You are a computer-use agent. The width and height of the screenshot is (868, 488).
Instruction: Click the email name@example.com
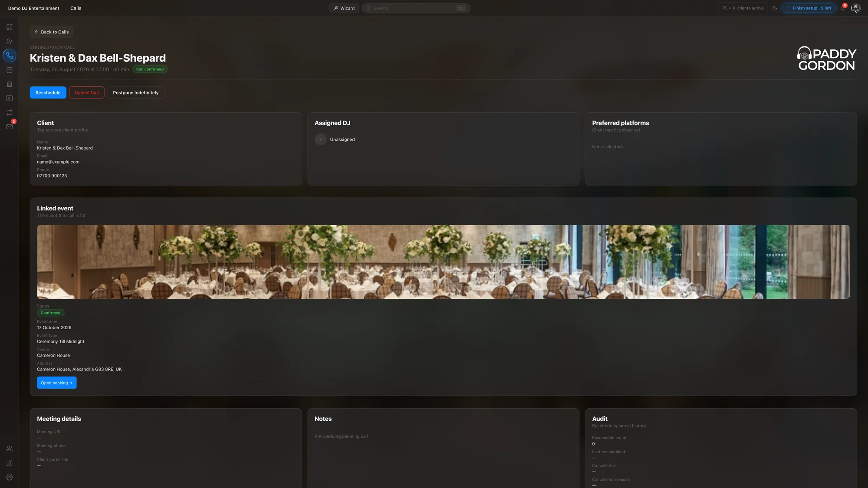pyautogui.click(x=58, y=162)
